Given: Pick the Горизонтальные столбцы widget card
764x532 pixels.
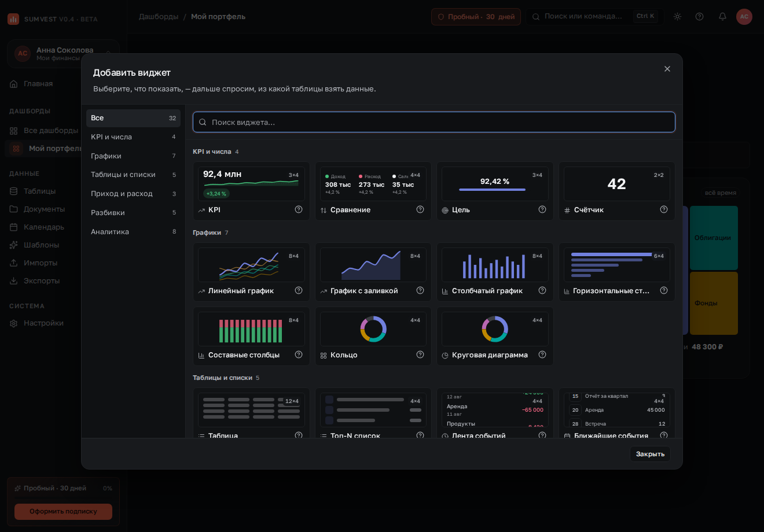Looking at the screenshot, I should click(617, 272).
